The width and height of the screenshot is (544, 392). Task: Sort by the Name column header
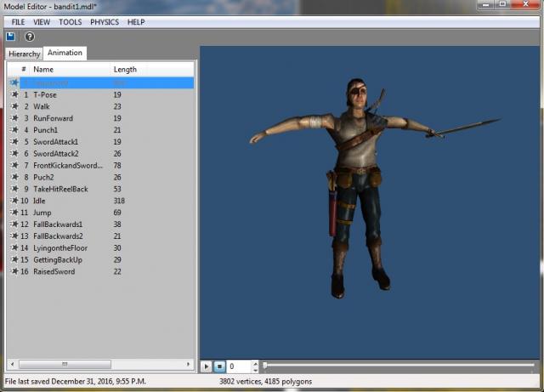click(43, 69)
